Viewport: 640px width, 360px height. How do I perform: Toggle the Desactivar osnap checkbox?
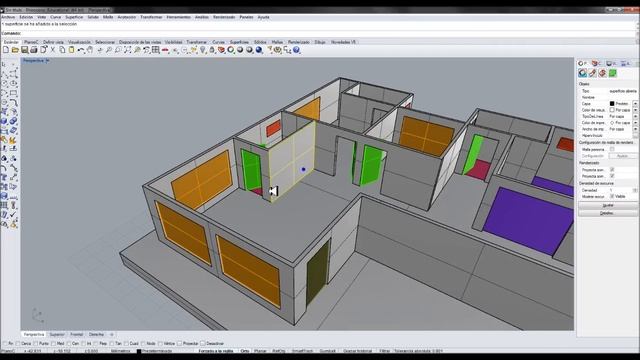coord(202,344)
